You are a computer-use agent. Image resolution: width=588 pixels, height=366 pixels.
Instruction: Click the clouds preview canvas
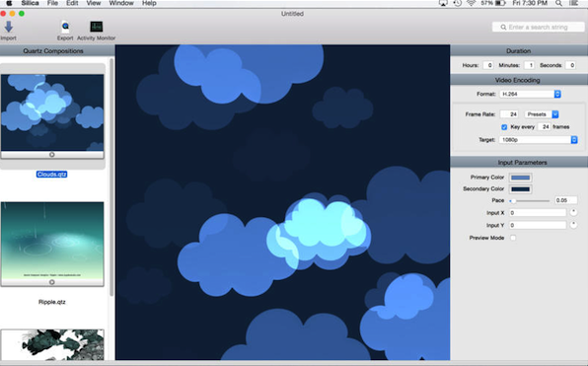pyautogui.click(x=282, y=202)
